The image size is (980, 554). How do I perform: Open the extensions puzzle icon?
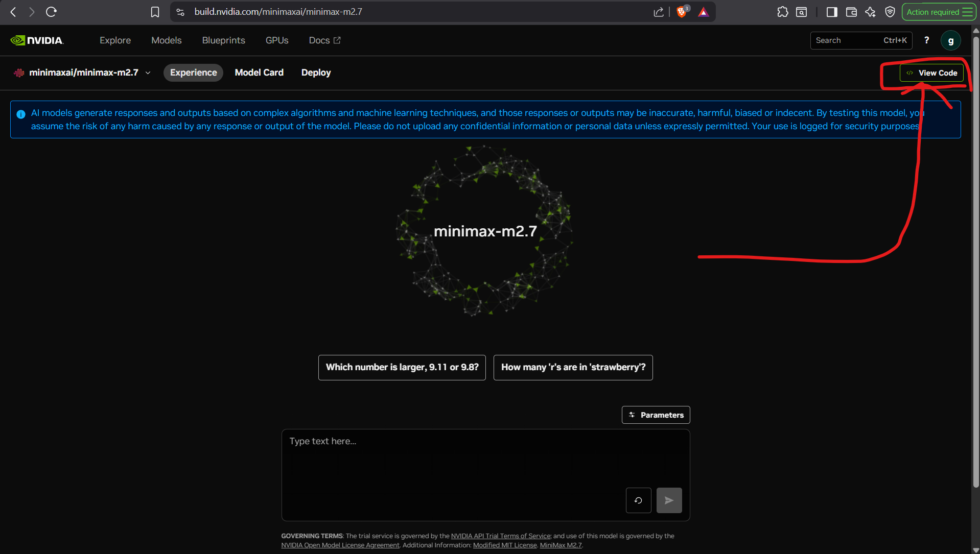coord(782,12)
